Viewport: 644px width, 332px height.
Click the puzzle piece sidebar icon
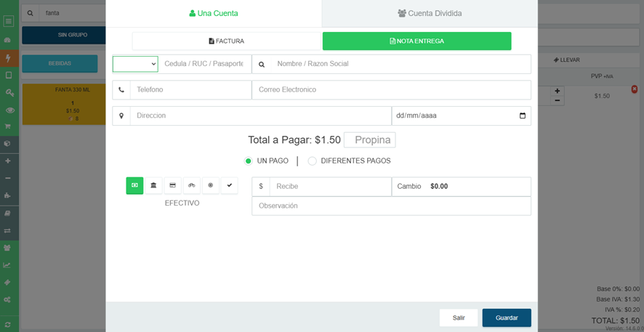click(x=7, y=195)
